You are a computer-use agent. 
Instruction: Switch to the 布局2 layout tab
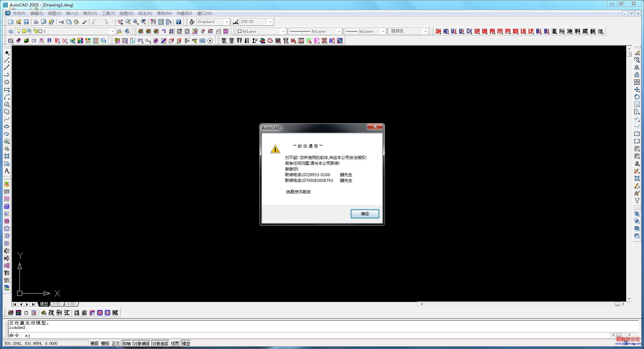click(71, 304)
